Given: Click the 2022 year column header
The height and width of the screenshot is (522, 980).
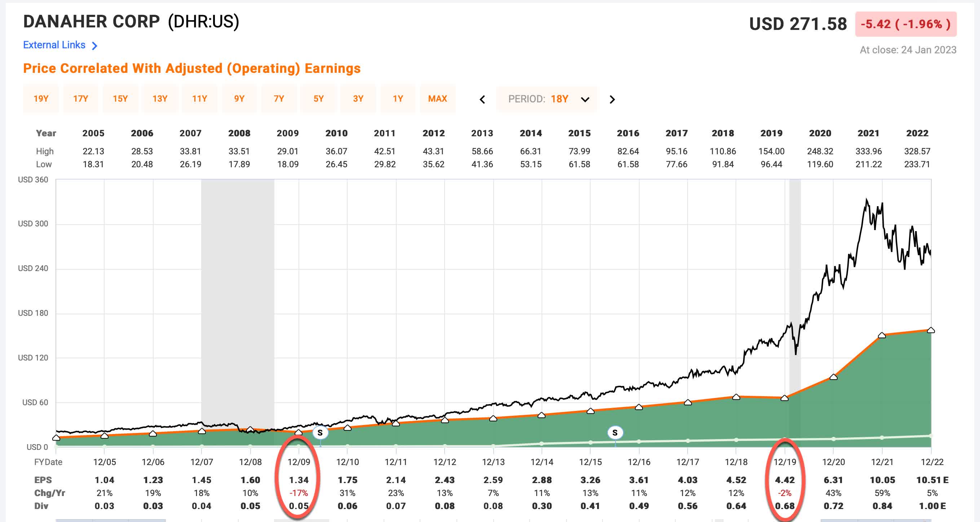Looking at the screenshot, I should coord(917,133).
